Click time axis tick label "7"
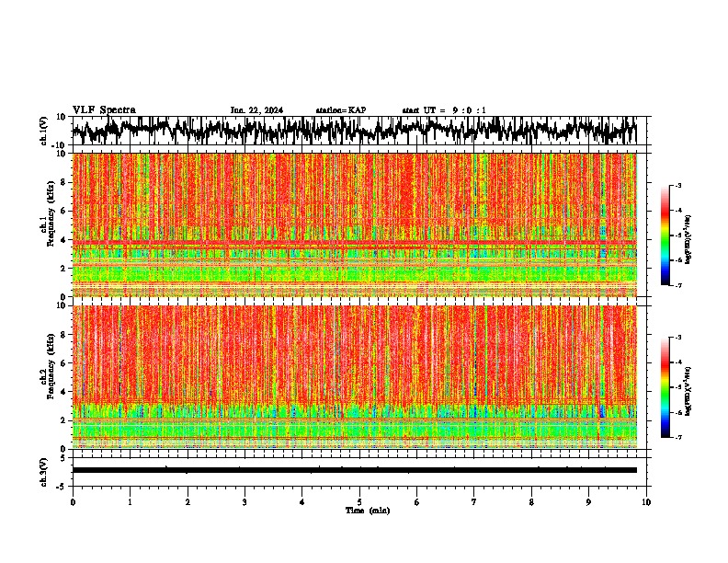 474,502
